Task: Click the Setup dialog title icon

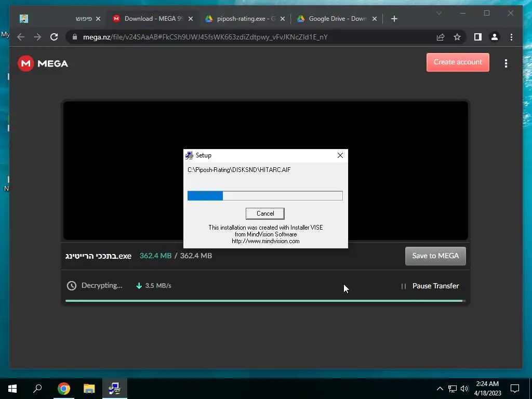Action: 189,155
